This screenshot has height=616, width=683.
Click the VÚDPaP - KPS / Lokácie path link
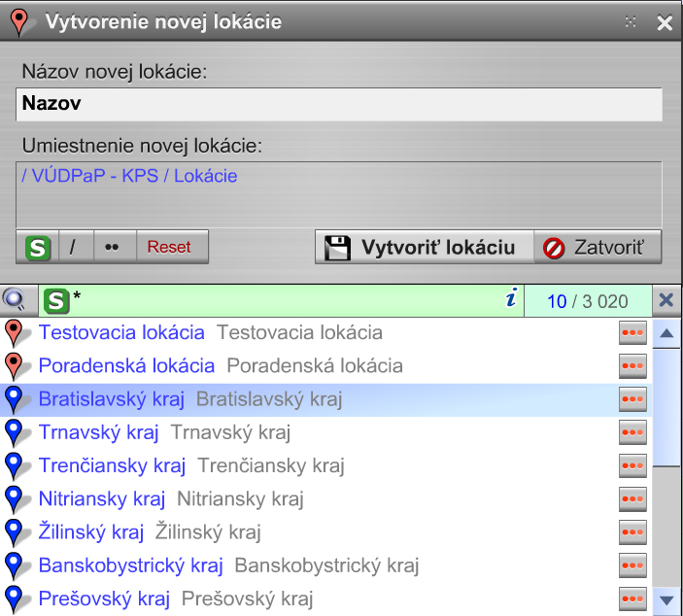(130, 176)
